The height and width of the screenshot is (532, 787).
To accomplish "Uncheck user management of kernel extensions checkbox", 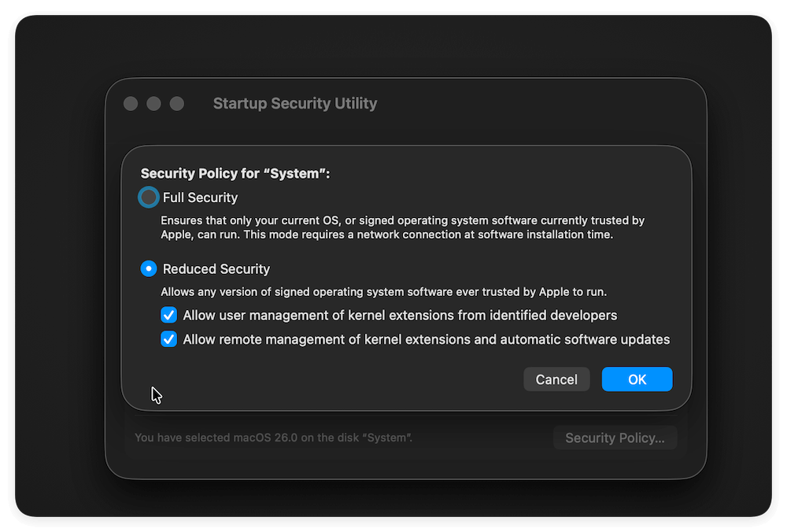I will pyautogui.click(x=169, y=316).
